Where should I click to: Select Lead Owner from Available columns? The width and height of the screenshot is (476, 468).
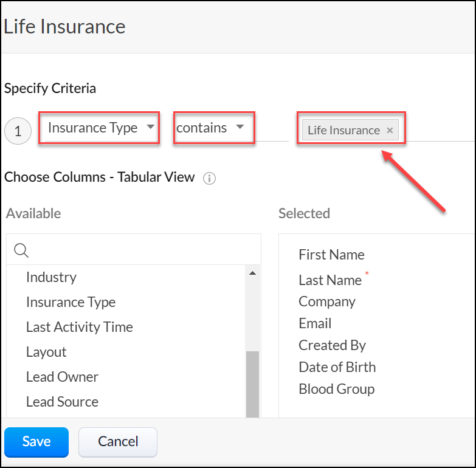coord(62,377)
